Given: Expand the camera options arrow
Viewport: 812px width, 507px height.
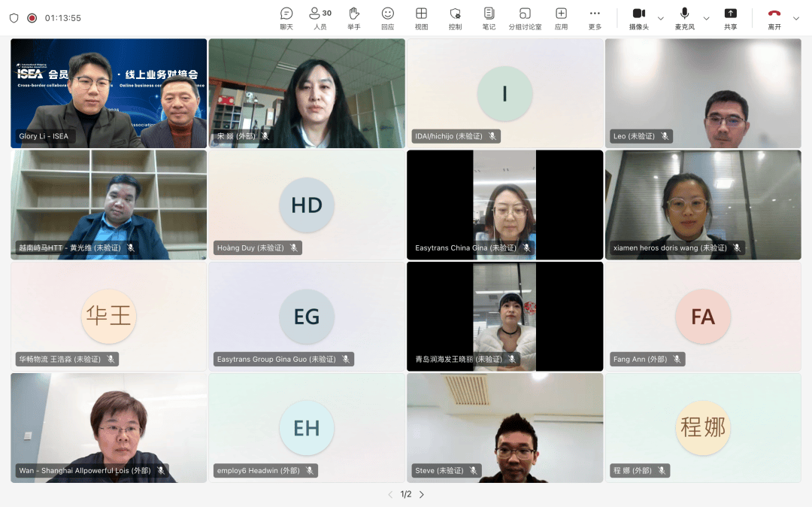Looking at the screenshot, I should click(661, 18).
